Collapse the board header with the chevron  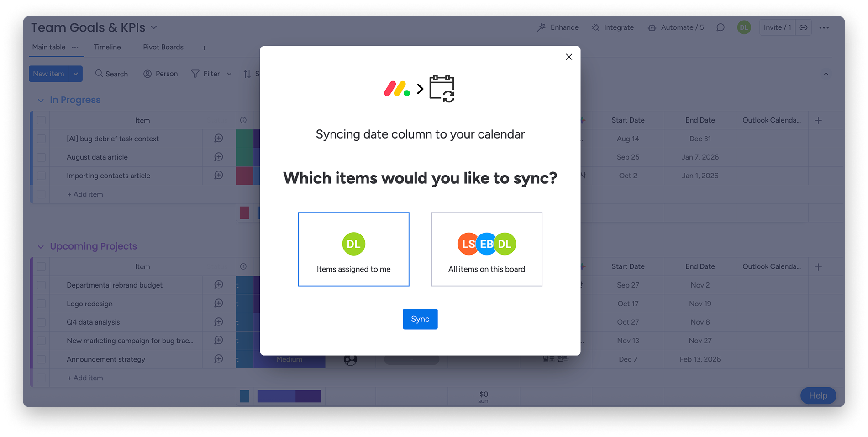(826, 74)
